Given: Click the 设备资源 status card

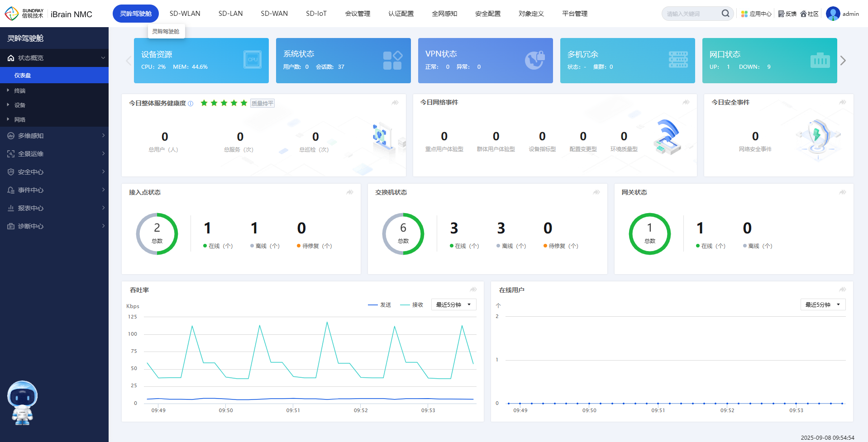Looking at the screenshot, I should point(201,61).
